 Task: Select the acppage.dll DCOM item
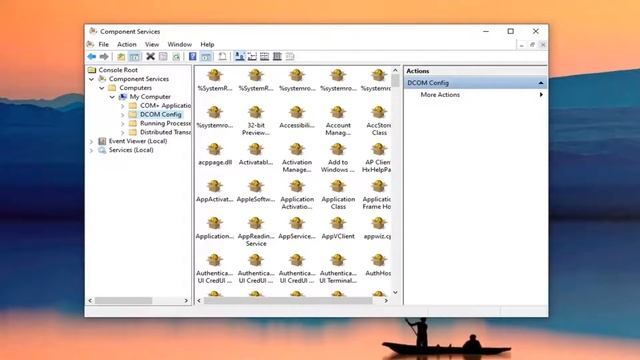coord(215,154)
